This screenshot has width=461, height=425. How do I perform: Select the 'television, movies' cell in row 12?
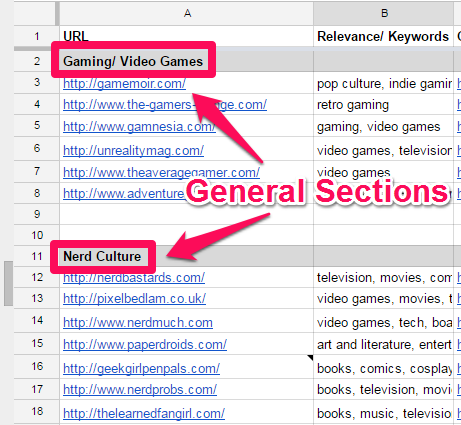(x=383, y=277)
